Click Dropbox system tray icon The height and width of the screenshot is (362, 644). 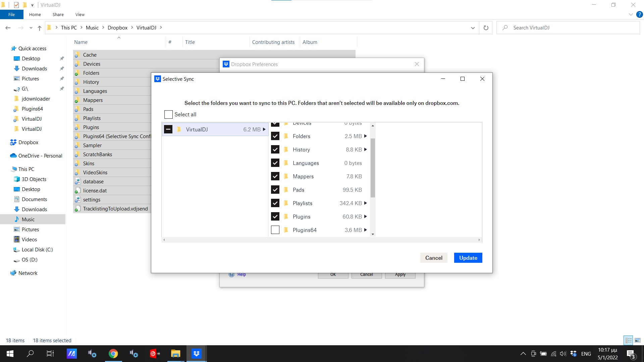(574, 354)
